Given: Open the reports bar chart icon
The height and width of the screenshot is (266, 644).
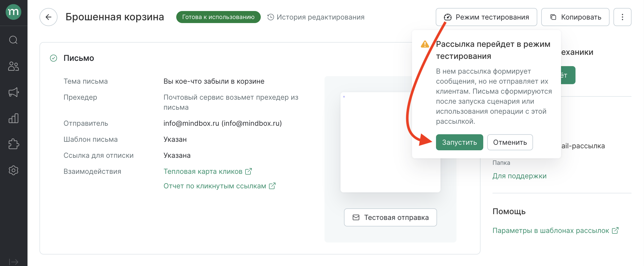Looking at the screenshot, I should click(13, 118).
